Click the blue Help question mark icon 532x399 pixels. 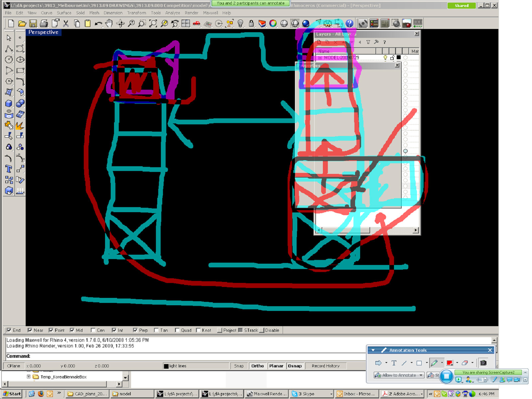[349, 23]
